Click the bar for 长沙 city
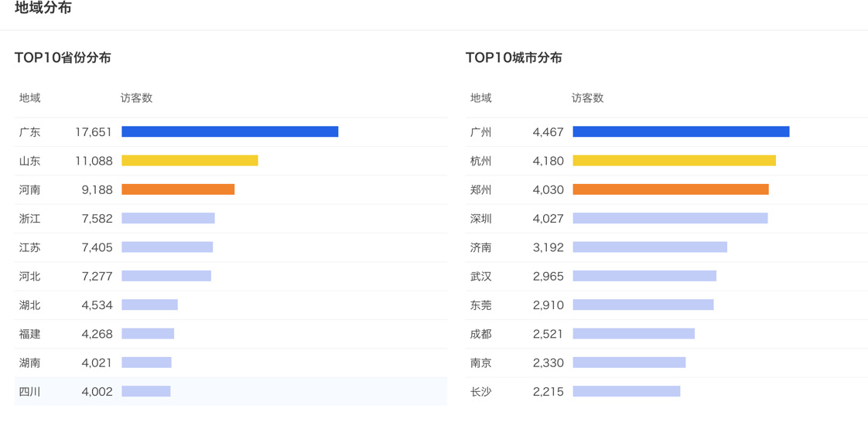 [627, 391]
